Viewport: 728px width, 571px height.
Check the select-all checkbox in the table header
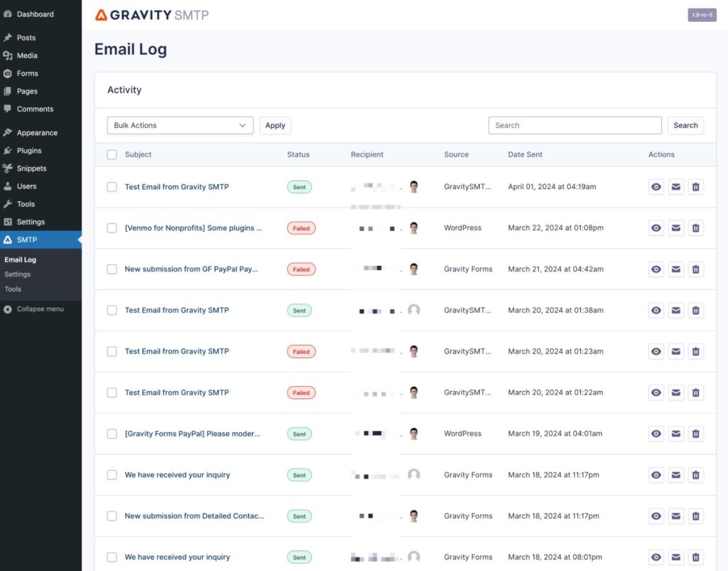[x=112, y=154]
